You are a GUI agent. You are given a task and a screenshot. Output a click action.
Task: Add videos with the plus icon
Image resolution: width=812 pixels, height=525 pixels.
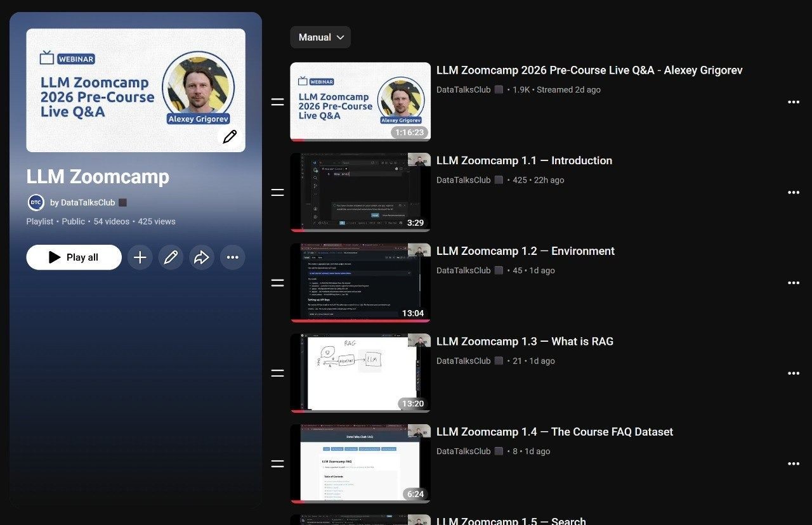tap(140, 257)
